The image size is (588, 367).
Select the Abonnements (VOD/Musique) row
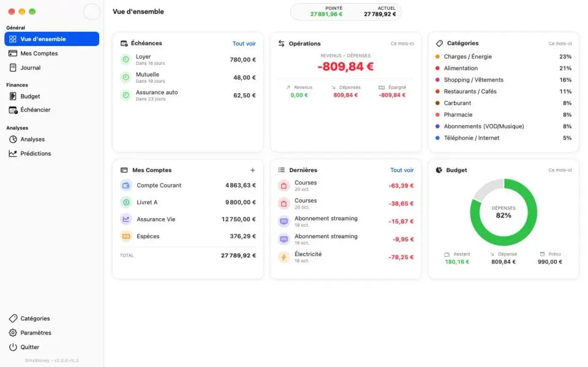(503, 126)
